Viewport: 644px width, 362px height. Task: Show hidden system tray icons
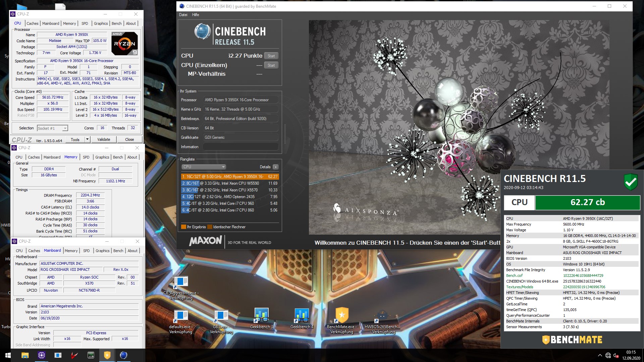point(600,355)
